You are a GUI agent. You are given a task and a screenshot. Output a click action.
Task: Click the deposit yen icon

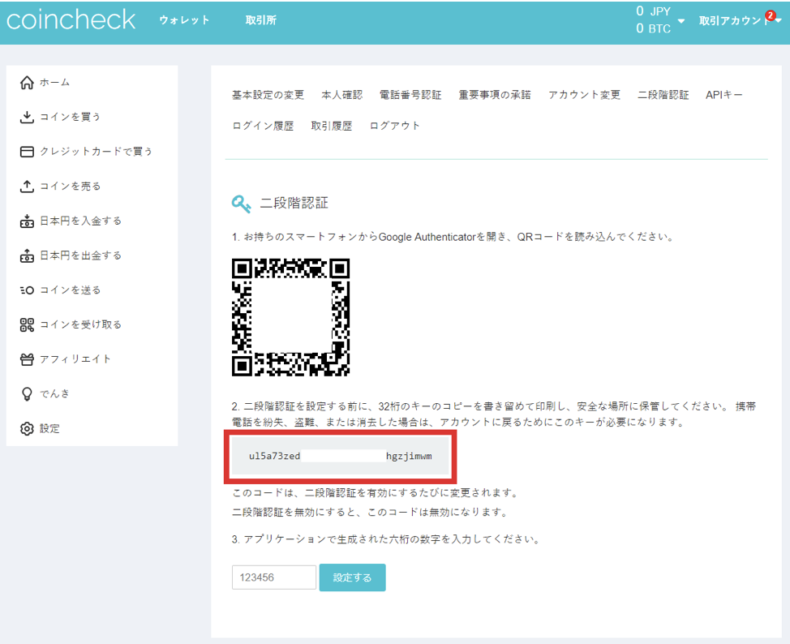27,221
